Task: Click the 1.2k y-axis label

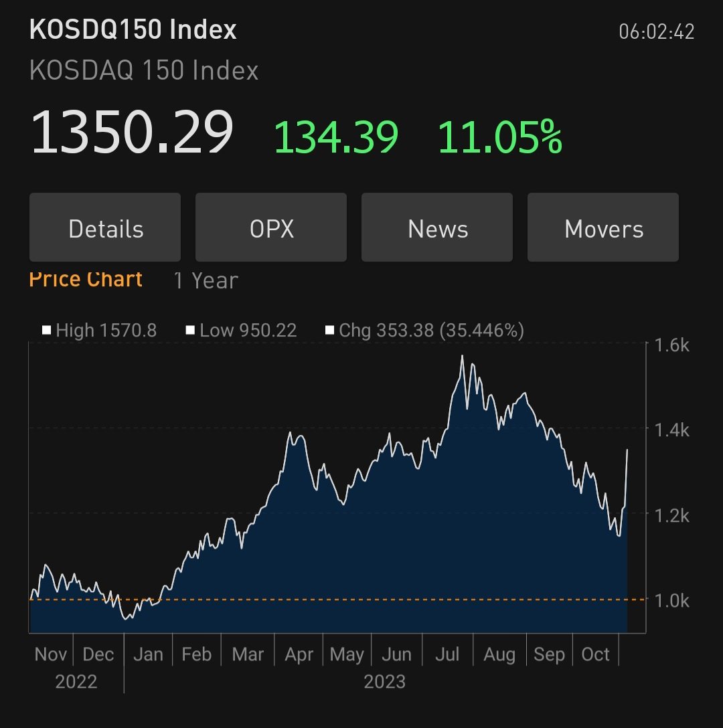Action: 672,517
